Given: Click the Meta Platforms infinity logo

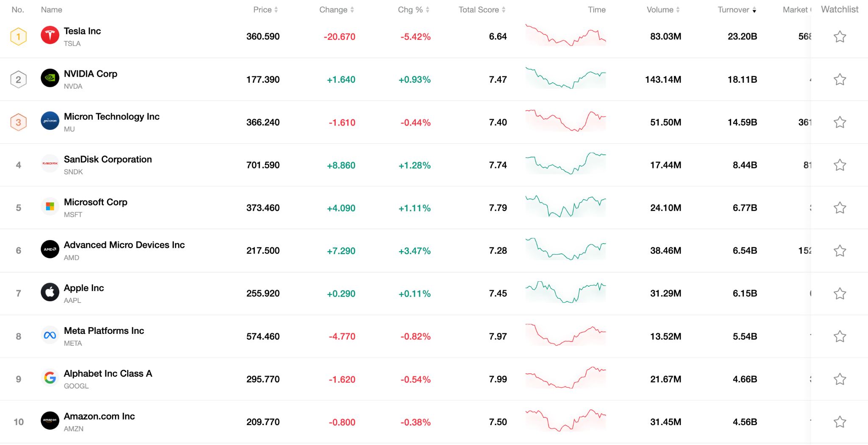Looking at the screenshot, I should point(50,336).
